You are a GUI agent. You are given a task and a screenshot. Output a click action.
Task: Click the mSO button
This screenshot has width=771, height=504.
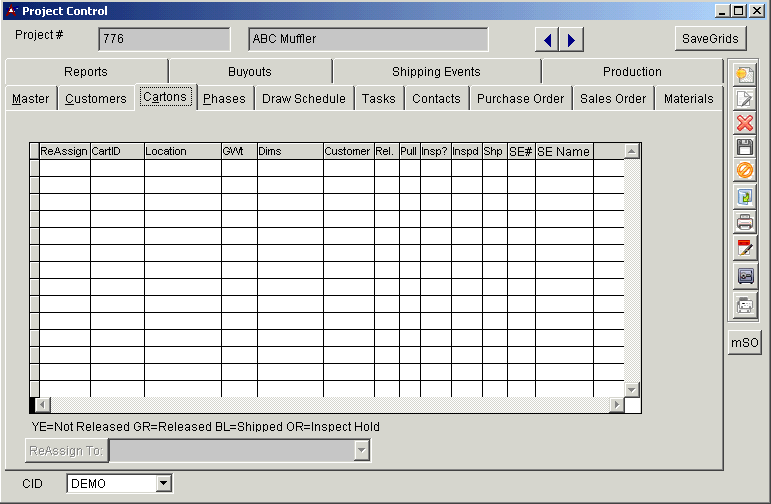coord(744,343)
